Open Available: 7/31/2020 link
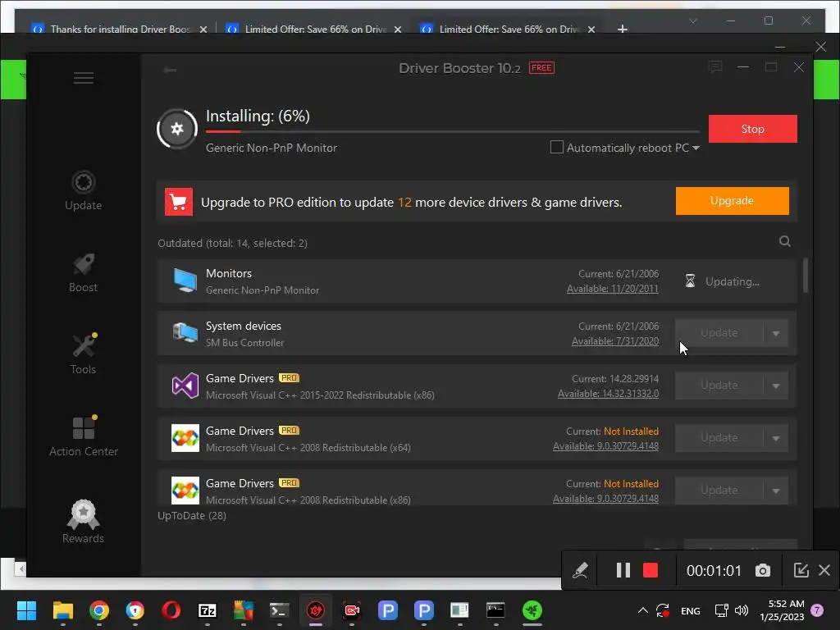Image resolution: width=840 pixels, height=630 pixels. [615, 340]
